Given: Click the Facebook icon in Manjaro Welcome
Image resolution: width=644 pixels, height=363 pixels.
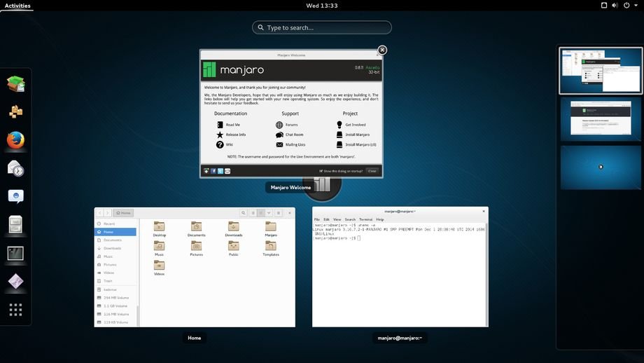Looking at the screenshot, I should click(213, 171).
